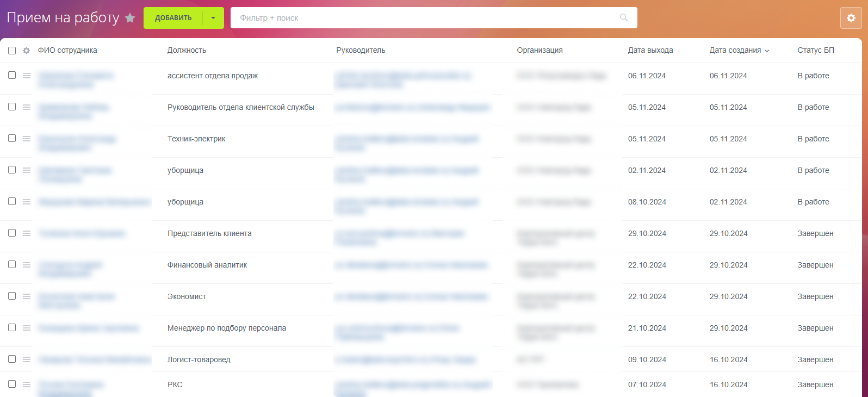The height and width of the screenshot is (397, 868).
Task: Click В работе status of Техник-электрик row
Action: [x=813, y=139]
